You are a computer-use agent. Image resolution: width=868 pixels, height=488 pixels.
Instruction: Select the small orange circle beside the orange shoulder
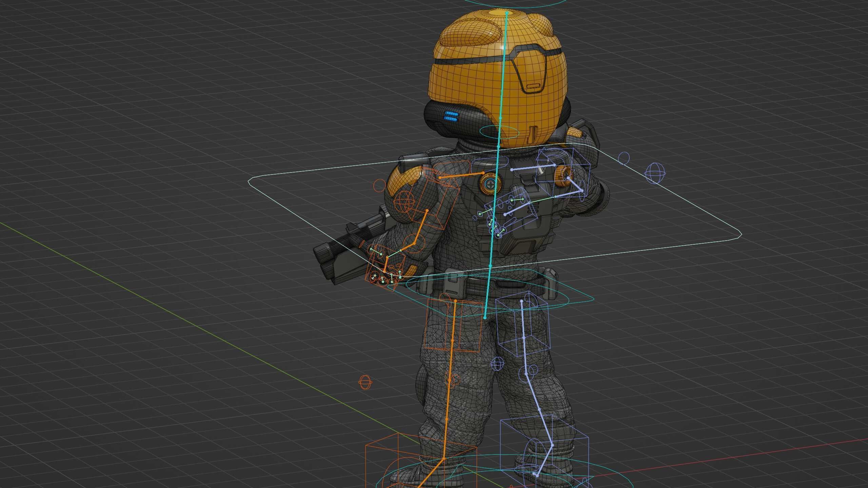point(379,185)
